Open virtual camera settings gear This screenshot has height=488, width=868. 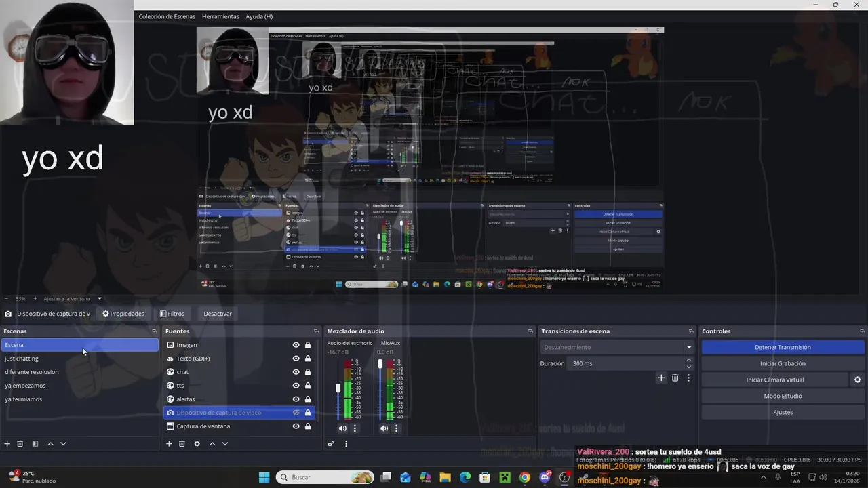[857, 380]
